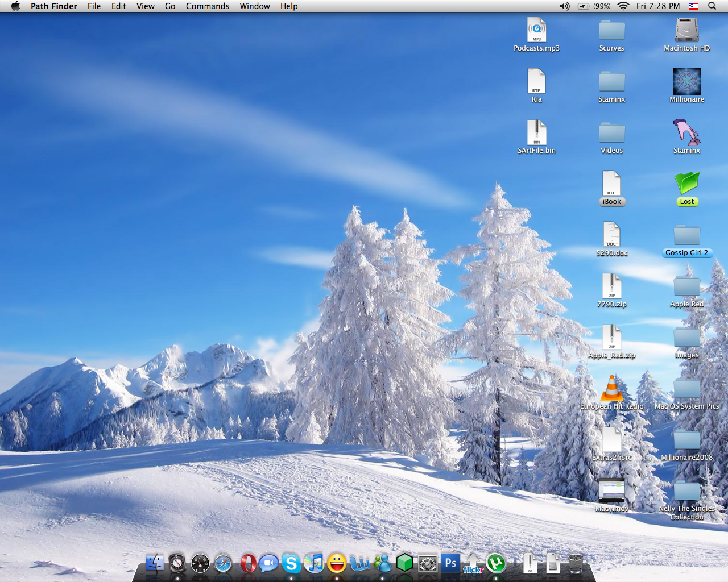Screen dimensions: 728x582
Task: Launch Microsoft Word from the Dock
Action: (x=359, y=563)
